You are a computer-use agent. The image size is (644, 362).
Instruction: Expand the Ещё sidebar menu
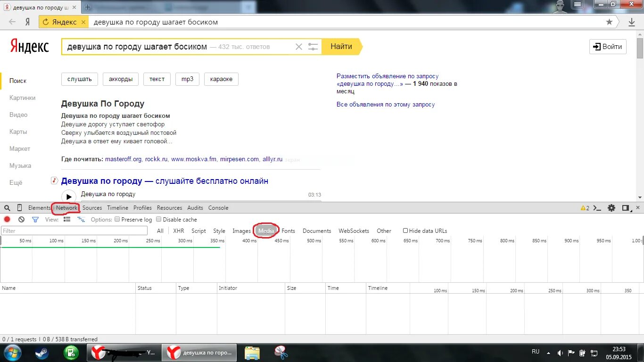(x=16, y=183)
